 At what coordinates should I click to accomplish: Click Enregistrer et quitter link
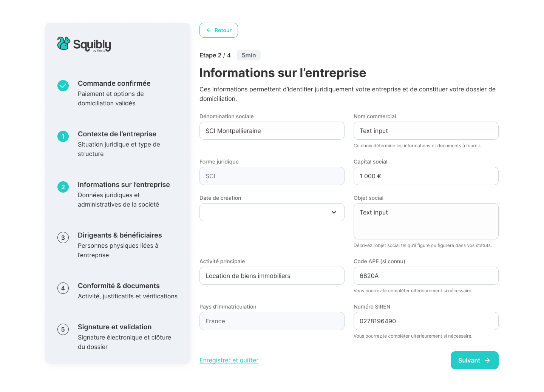point(229,360)
